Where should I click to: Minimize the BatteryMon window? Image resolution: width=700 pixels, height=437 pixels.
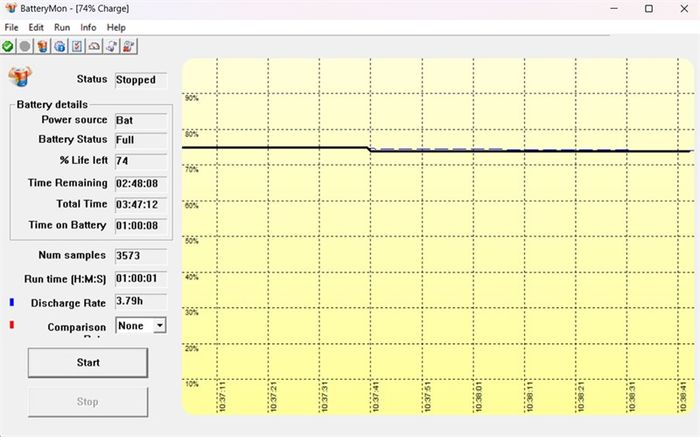tap(614, 8)
